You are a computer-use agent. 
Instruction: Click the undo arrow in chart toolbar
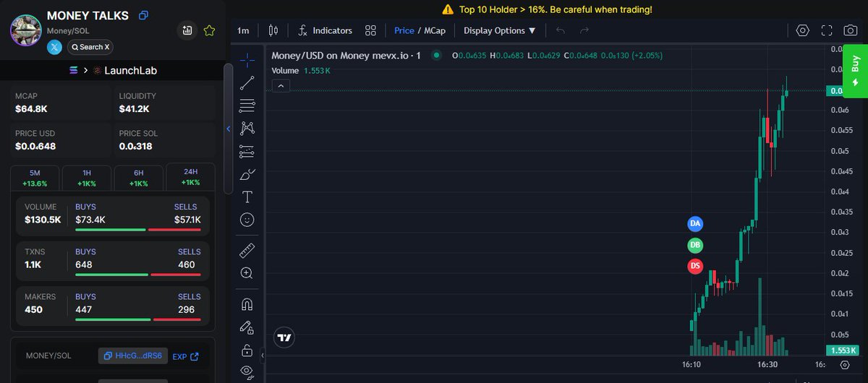(561, 30)
